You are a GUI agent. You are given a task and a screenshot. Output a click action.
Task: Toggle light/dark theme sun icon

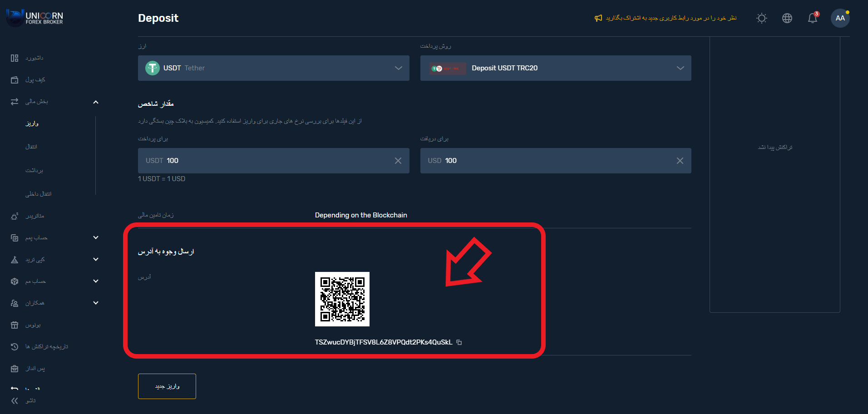762,18
